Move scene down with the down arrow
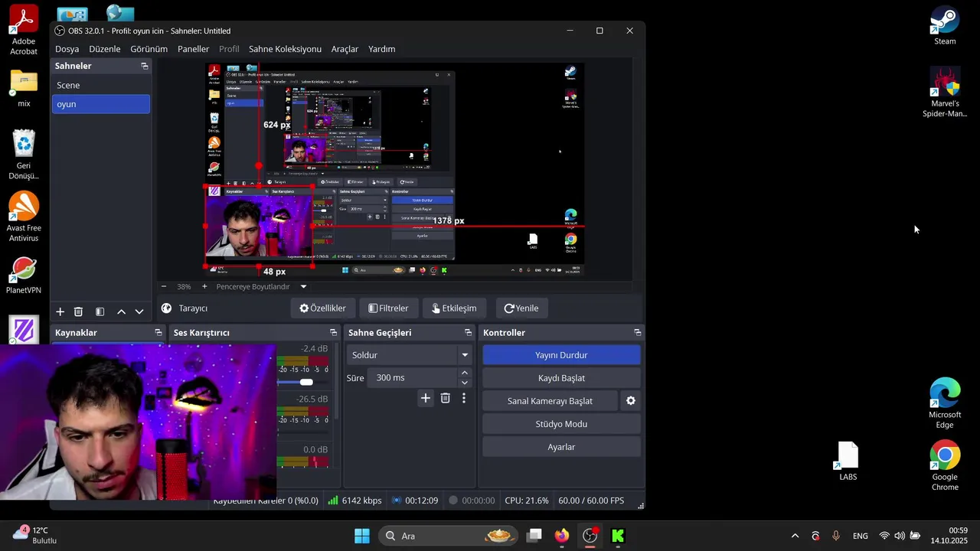The width and height of the screenshot is (980, 551). (139, 311)
